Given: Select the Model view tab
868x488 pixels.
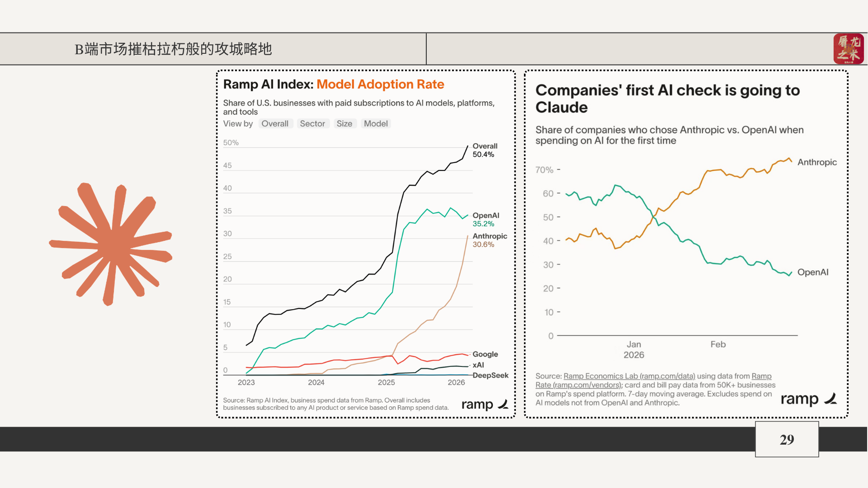Looking at the screenshot, I should [x=376, y=124].
